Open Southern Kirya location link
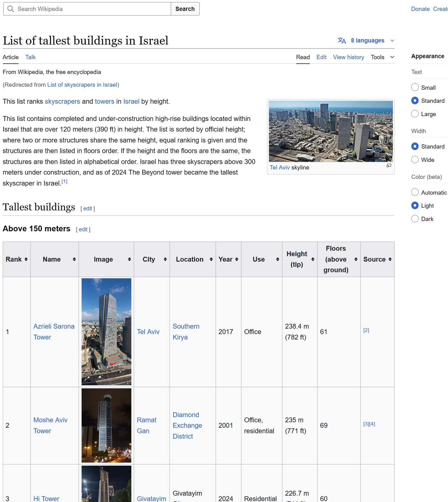 (x=186, y=332)
